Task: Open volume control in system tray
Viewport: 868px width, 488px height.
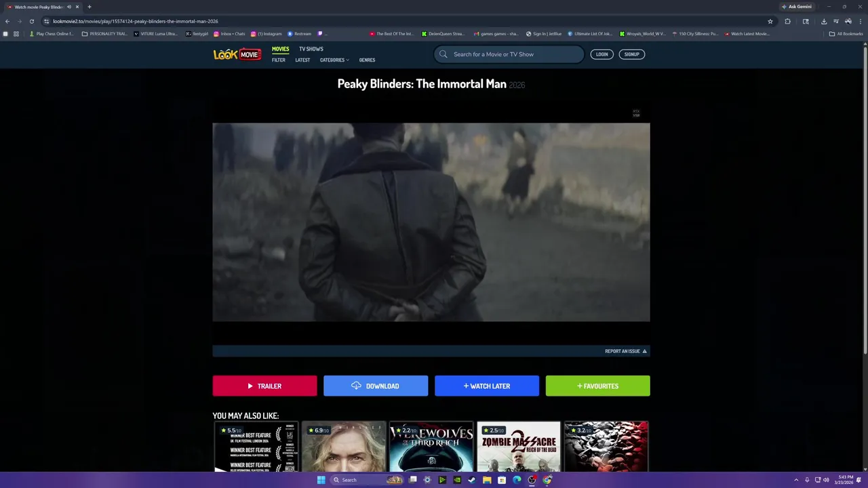Action: pos(826,480)
